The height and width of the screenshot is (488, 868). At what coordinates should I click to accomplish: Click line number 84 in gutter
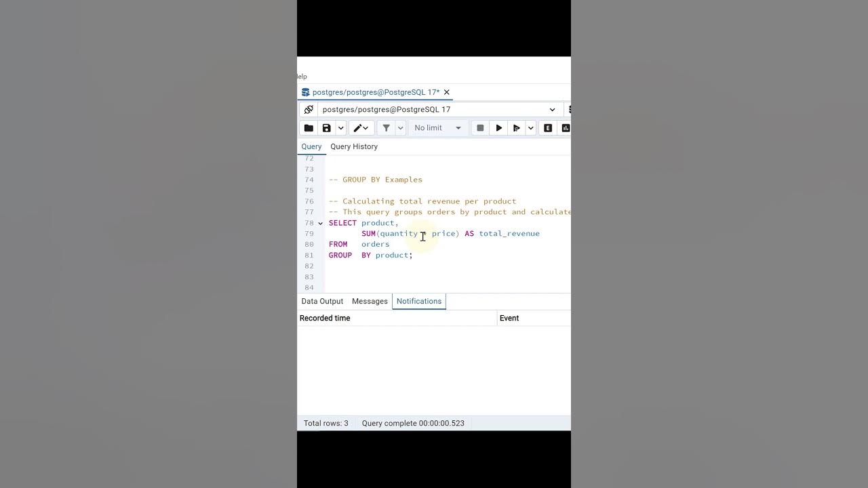[309, 288]
